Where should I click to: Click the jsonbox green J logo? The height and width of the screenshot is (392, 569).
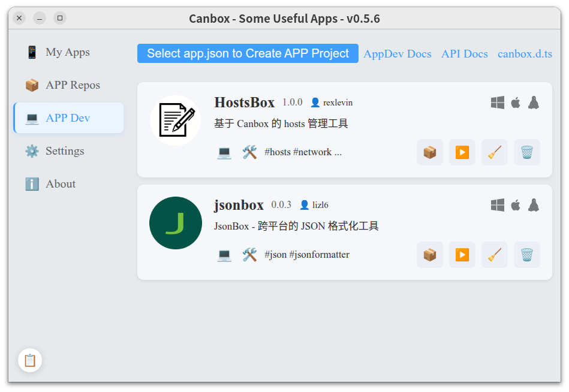(176, 223)
